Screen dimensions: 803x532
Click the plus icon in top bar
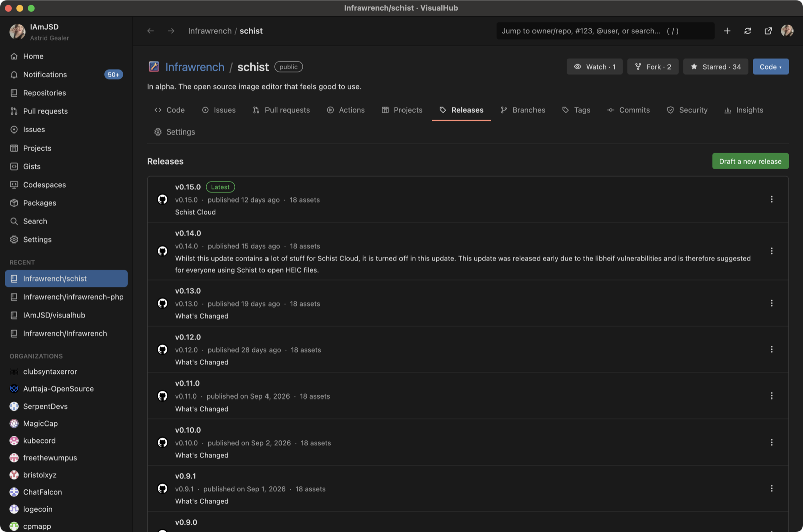pos(727,31)
